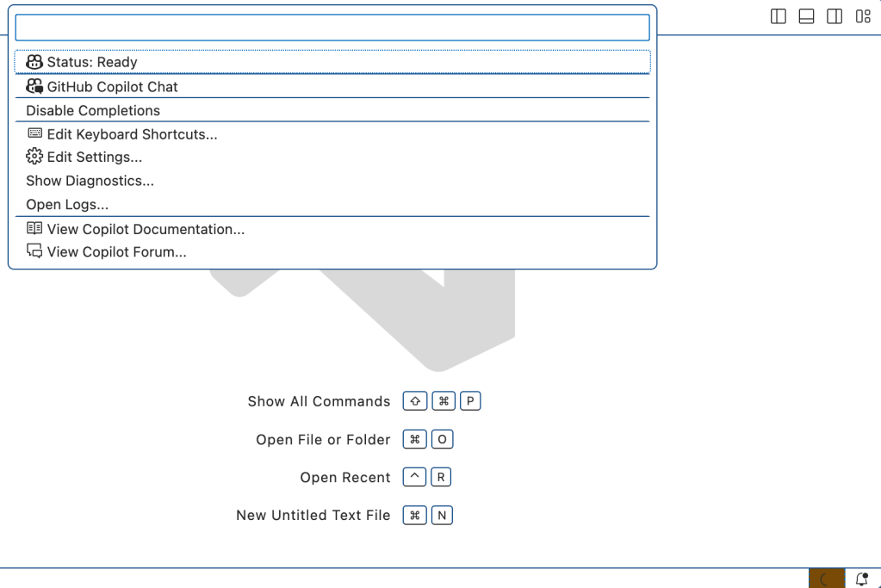Click the Copilot robot icon next to Status: Ready
The height and width of the screenshot is (588, 881).
(x=34, y=61)
